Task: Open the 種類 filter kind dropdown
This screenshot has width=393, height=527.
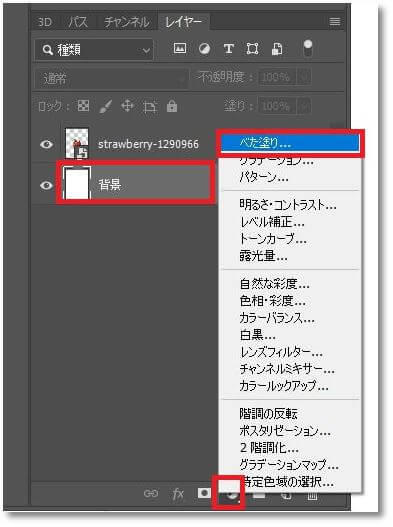Action: [94, 50]
